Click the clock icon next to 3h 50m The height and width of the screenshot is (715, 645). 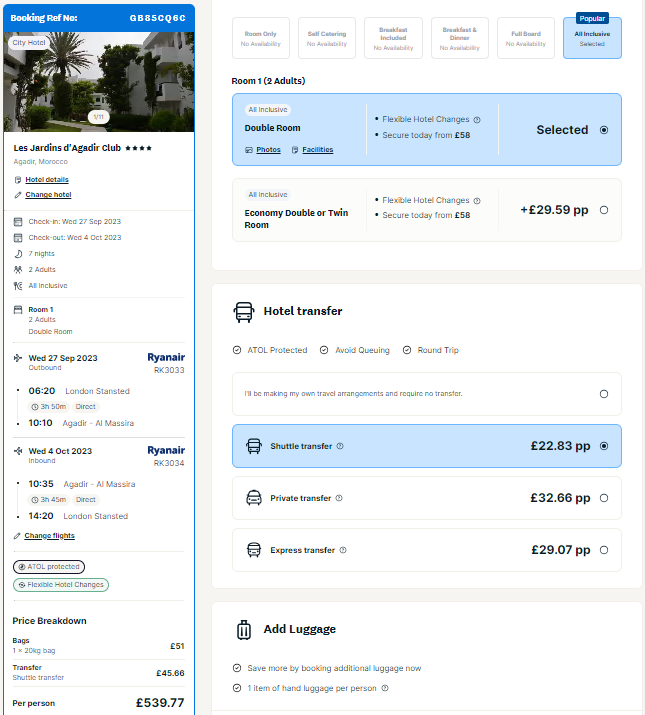click(35, 407)
